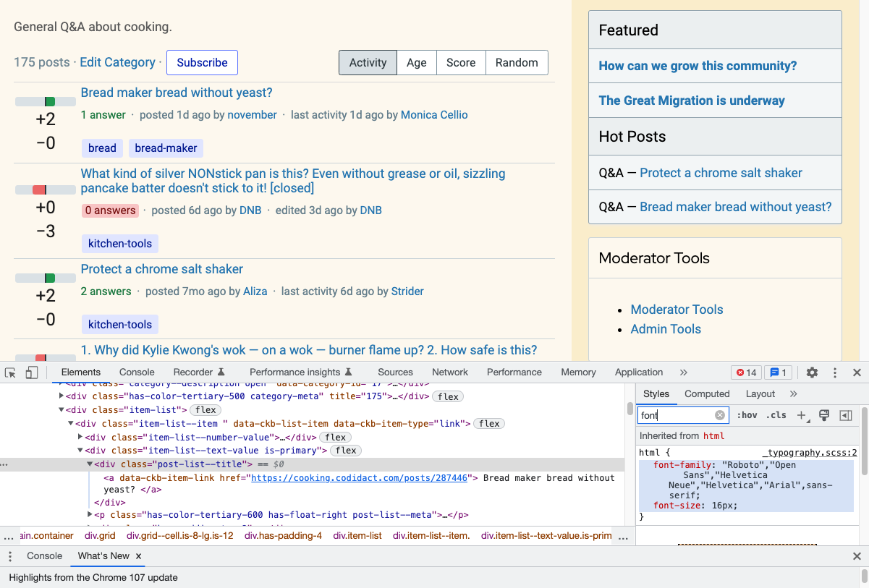This screenshot has width=869, height=588.
Task: Switch to the Network panel tab
Action: pyautogui.click(x=450, y=372)
